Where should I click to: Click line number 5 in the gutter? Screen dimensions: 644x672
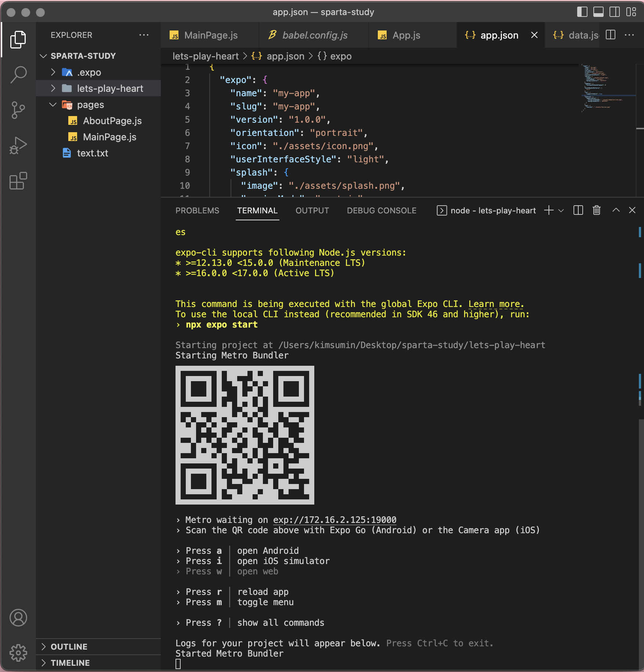click(187, 120)
